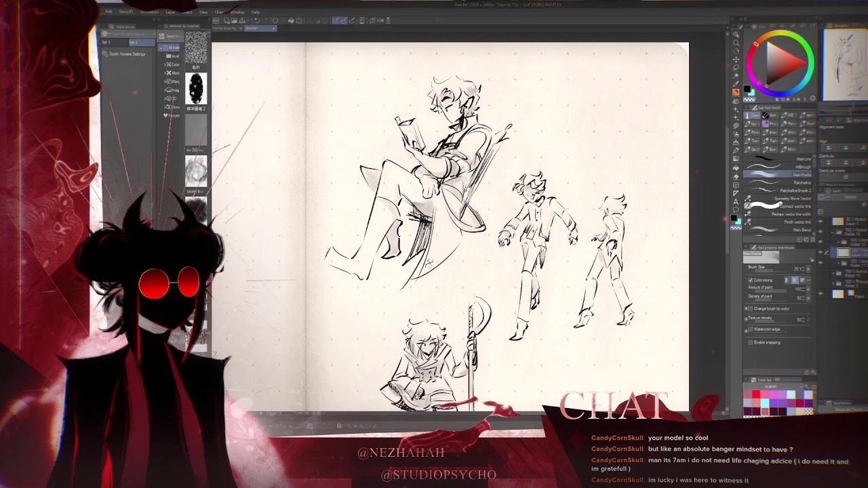The height and width of the screenshot is (488, 868).
Task: Expand the Watercolor edge plus options
Action: [745, 331]
